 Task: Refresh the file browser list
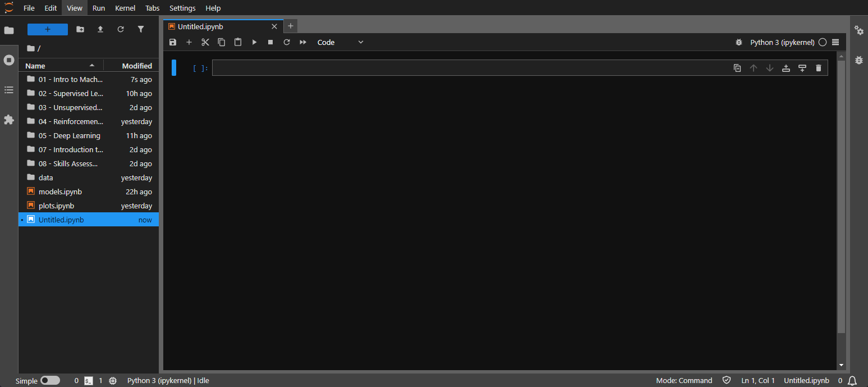(x=120, y=29)
